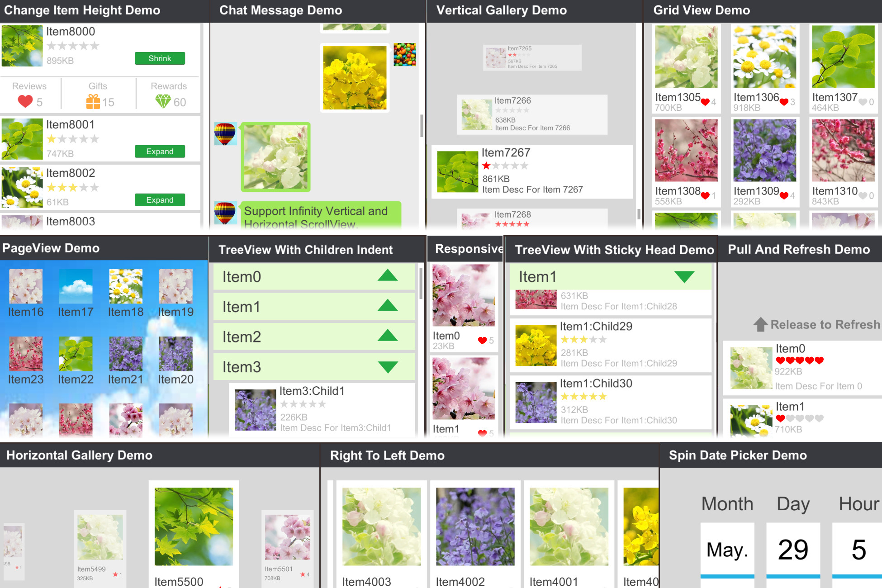This screenshot has width=882, height=588.
Task: Toggle the heart on Item1309
Action: (x=784, y=196)
